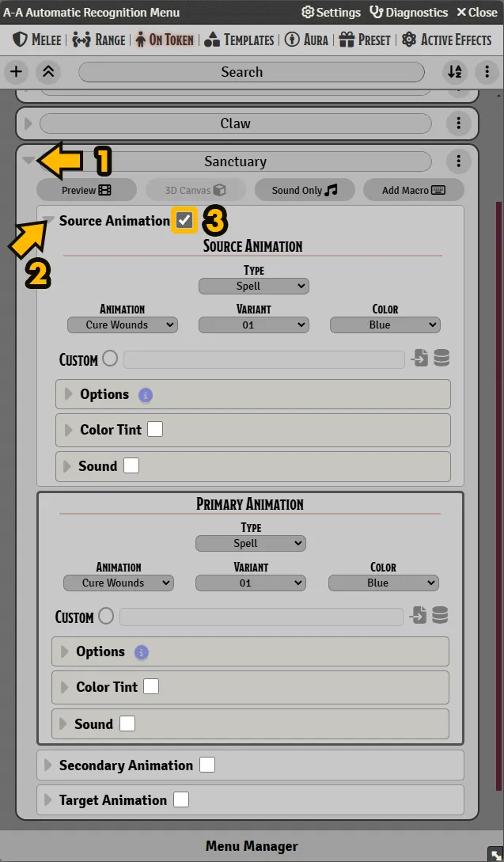Collapse the Sanctuary entry triangle
The height and width of the screenshot is (862, 504).
coord(28,161)
